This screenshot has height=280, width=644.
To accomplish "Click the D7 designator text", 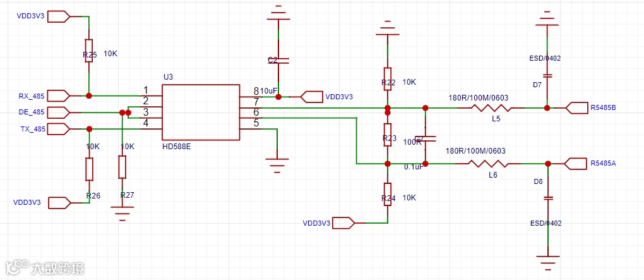I will point(537,85).
